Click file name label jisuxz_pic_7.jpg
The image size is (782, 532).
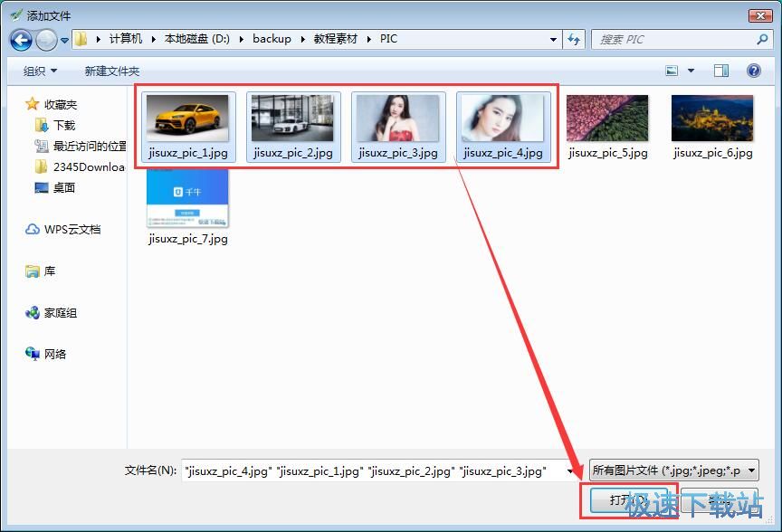coord(188,239)
